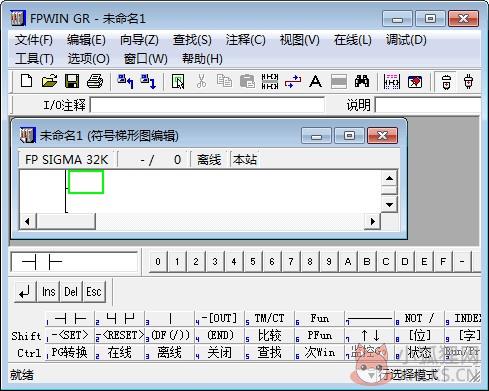Screen dimensions: 489x391
Task: Click the horizontal scrollbar right arrow
Action: (x=372, y=221)
